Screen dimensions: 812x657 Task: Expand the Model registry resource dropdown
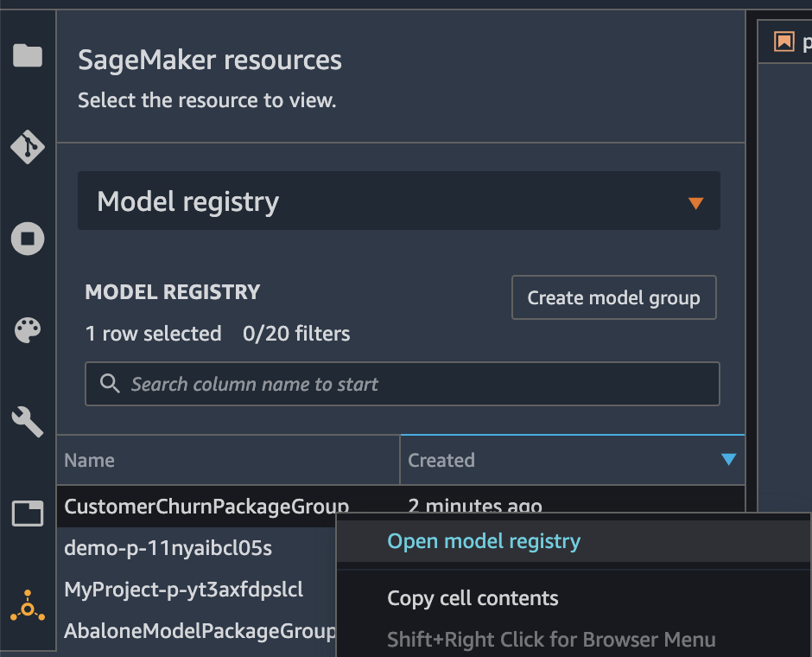click(x=399, y=201)
